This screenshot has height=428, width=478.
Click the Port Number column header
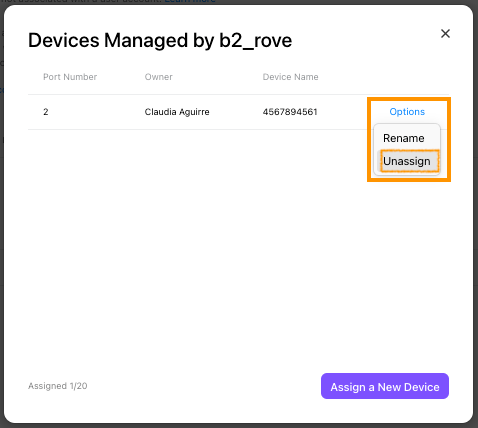click(x=70, y=77)
